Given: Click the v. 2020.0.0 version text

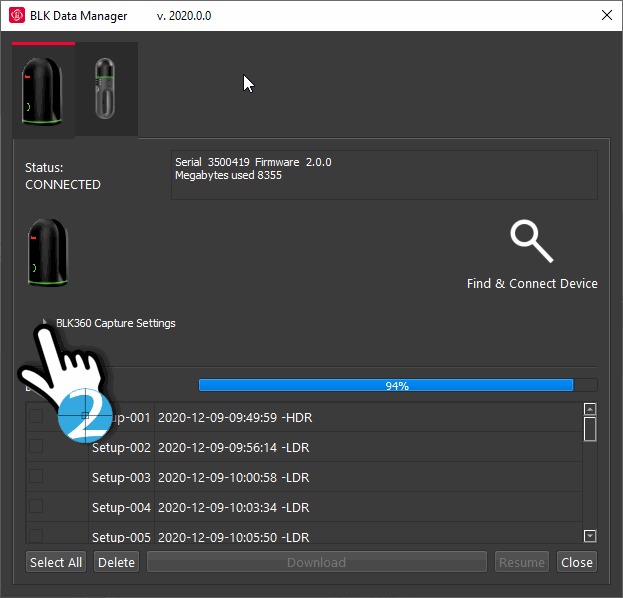Looking at the screenshot, I should pyautogui.click(x=184, y=16).
